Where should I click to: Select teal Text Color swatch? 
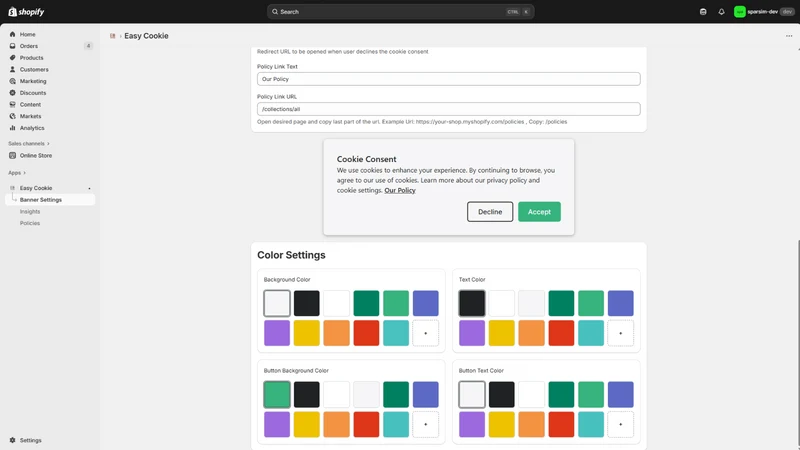(x=591, y=333)
